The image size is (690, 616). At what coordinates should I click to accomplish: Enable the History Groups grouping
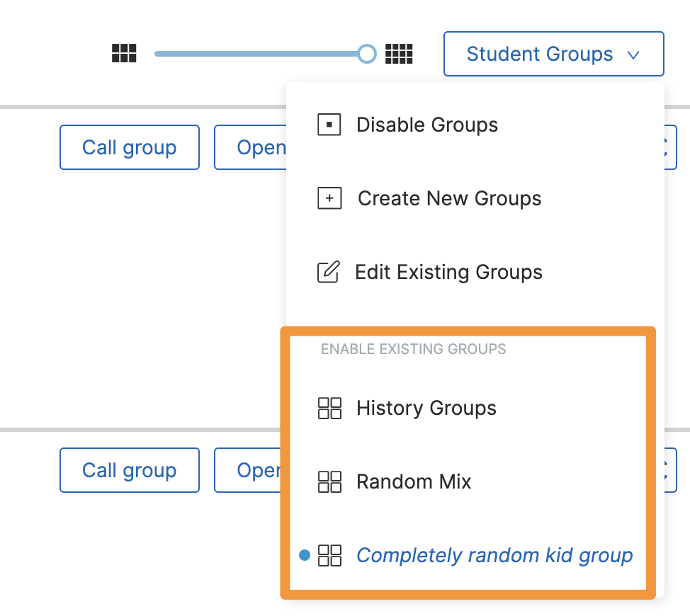coord(425,408)
